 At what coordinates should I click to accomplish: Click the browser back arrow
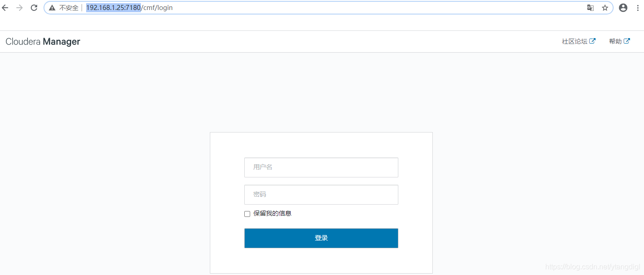point(5,8)
